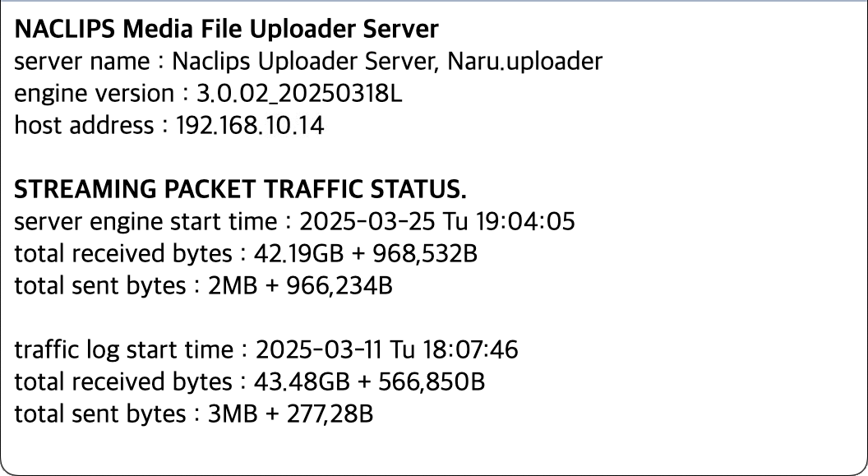Click the words 'Naclips Uploader Server,'

tap(306, 61)
